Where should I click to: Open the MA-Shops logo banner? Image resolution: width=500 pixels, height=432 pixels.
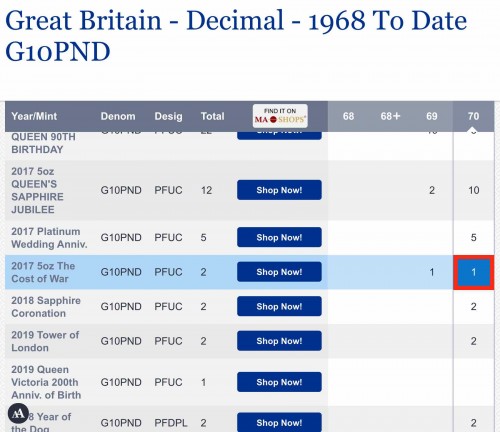click(x=280, y=116)
